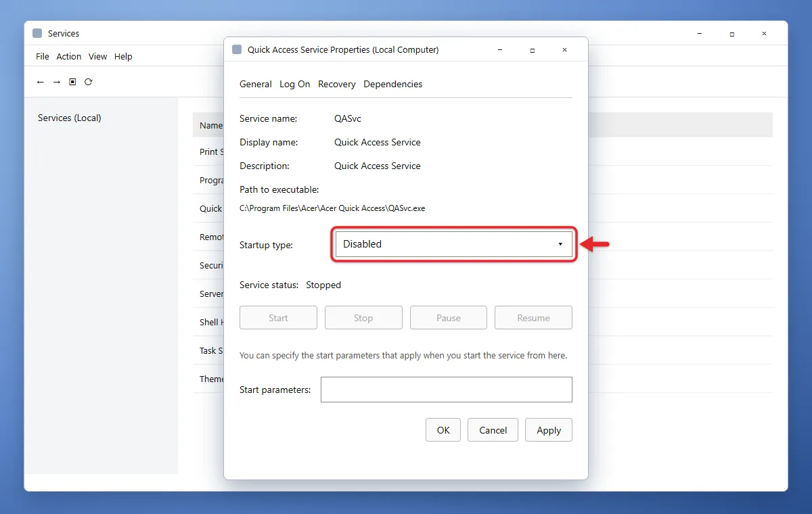Click the forward arrow in Services toolbar
Viewport: 812px width, 514px height.
(x=57, y=82)
